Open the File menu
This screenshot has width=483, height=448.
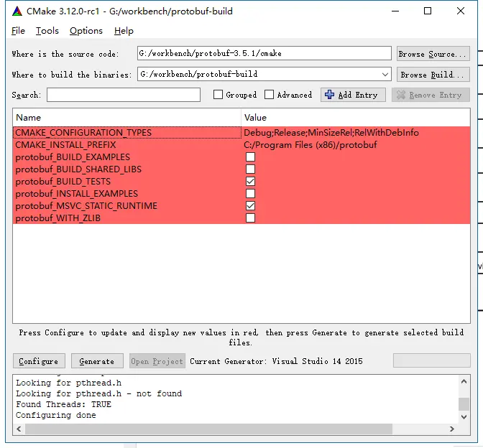tap(18, 31)
